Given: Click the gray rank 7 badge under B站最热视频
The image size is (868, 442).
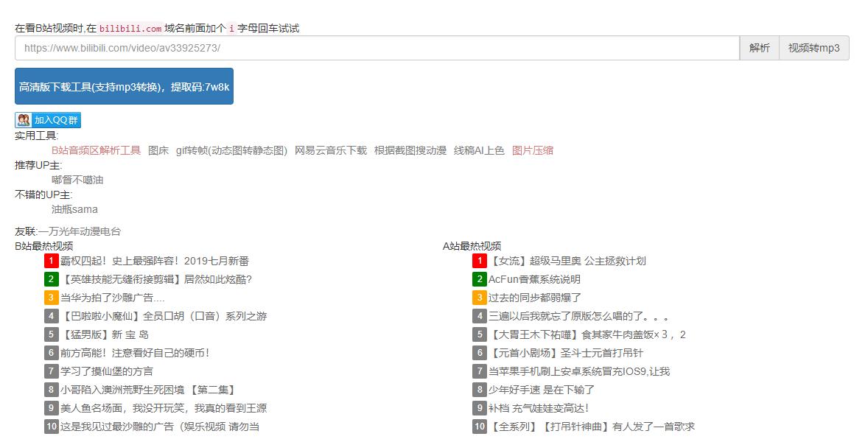Looking at the screenshot, I should tap(50, 371).
